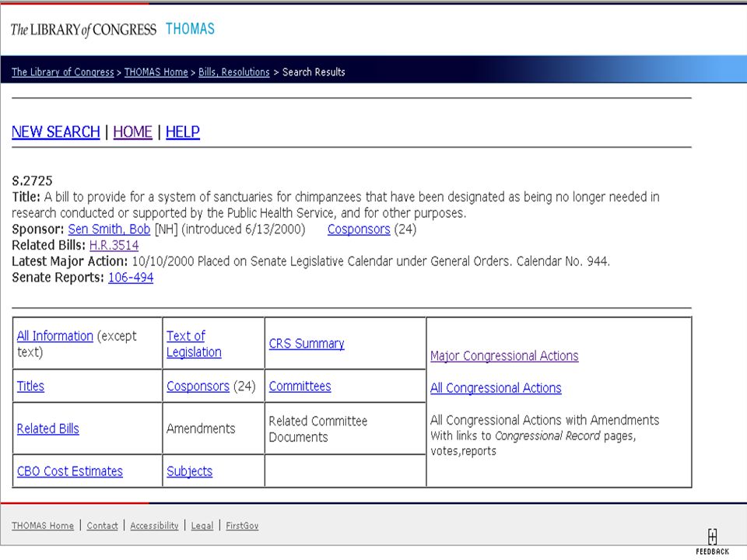View the Cosponsors link next to sponsor
The height and width of the screenshot is (560, 747).
tap(359, 229)
